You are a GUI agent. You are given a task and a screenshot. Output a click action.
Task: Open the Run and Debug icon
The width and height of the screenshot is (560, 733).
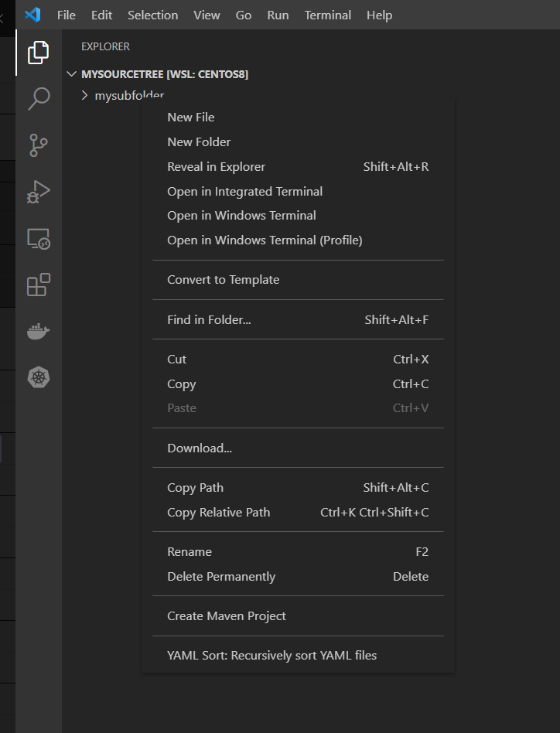click(x=38, y=192)
